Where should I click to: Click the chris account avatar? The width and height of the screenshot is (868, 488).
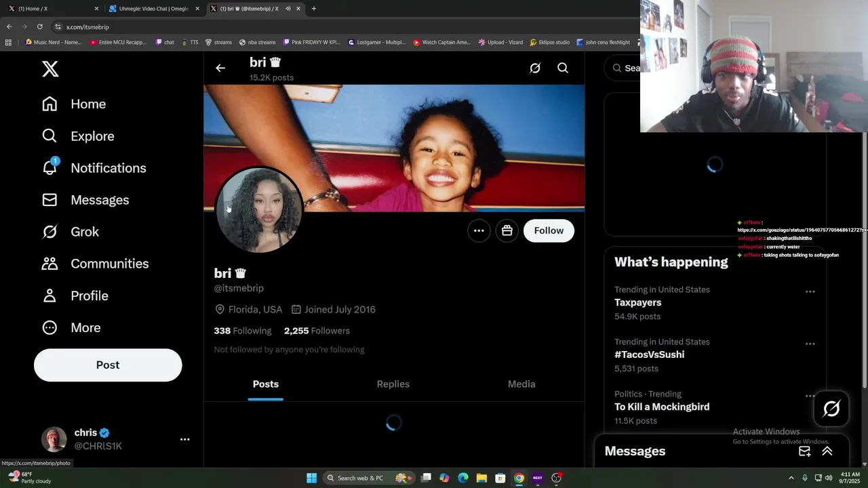tap(54, 439)
